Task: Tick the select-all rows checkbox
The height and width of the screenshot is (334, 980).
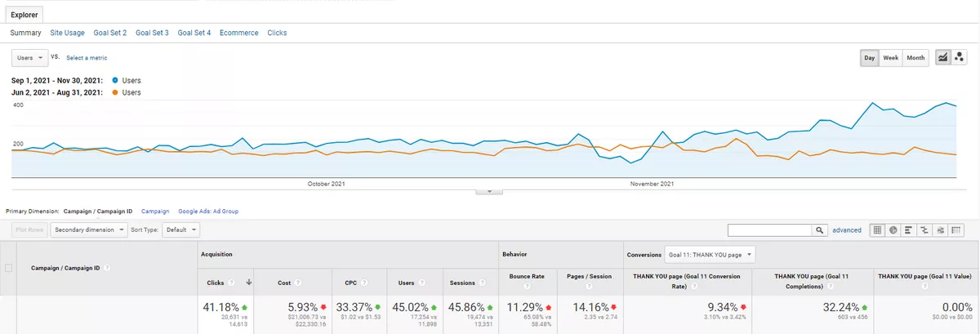Action: point(9,268)
